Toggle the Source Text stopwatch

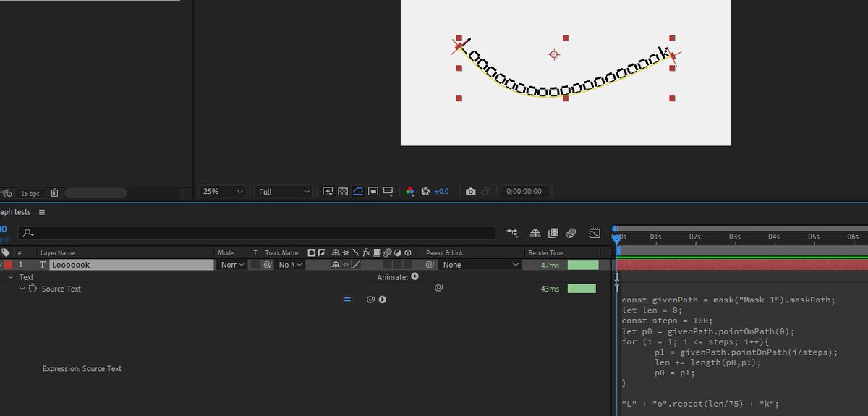(x=33, y=289)
